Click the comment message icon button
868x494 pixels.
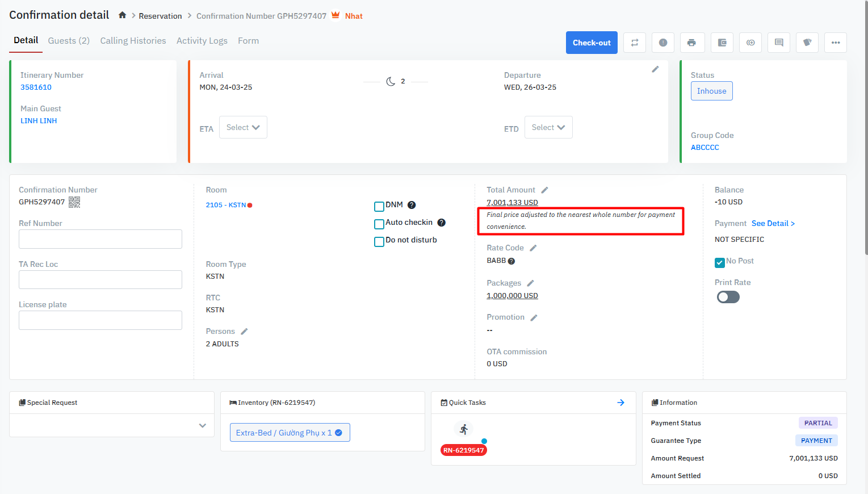[x=778, y=43]
